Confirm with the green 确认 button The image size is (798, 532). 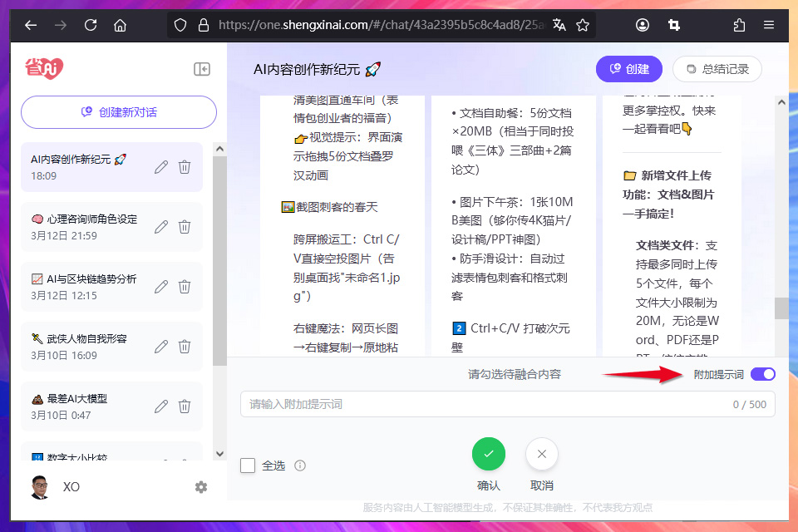(489, 454)
